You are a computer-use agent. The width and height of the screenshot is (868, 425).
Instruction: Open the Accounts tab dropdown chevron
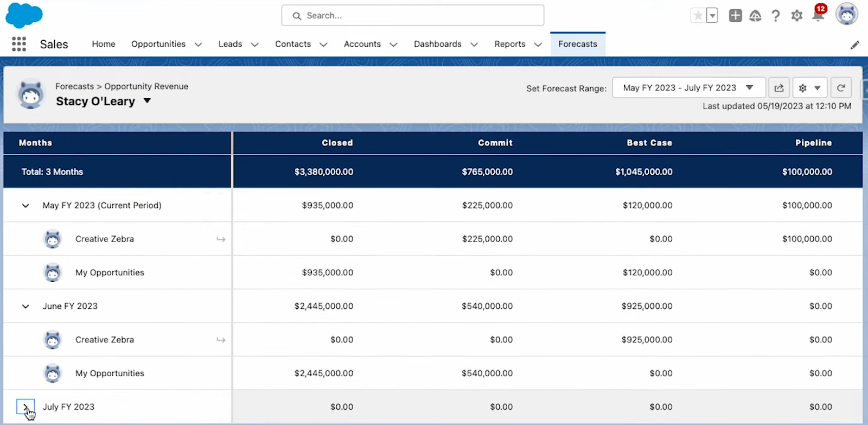click(393, 45)
